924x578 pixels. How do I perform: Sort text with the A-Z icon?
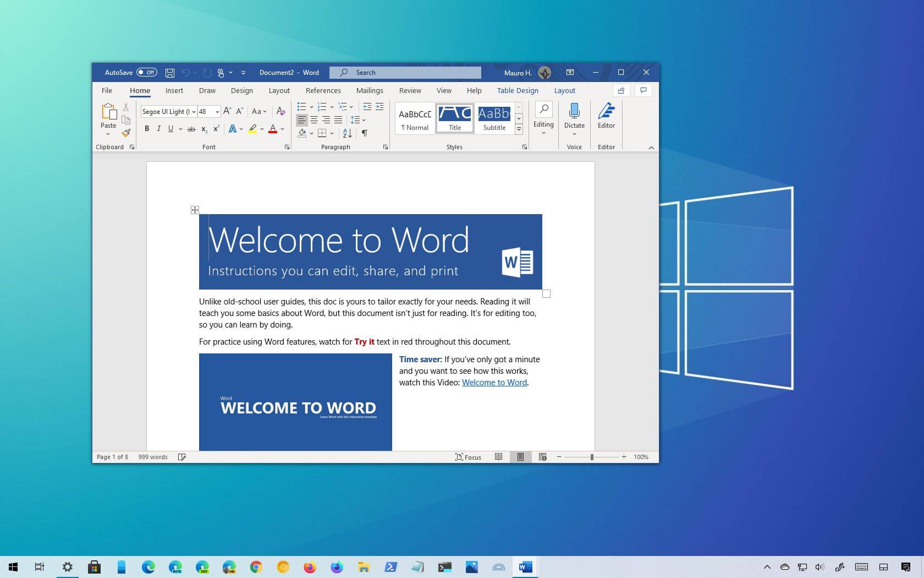coord(347,133)
